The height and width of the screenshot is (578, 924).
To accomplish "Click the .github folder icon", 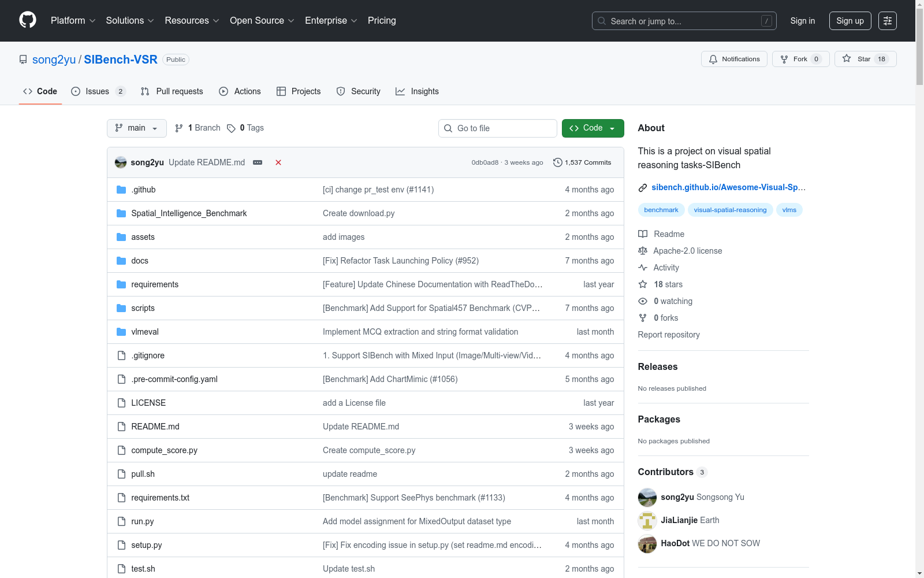I will point(121,190).
